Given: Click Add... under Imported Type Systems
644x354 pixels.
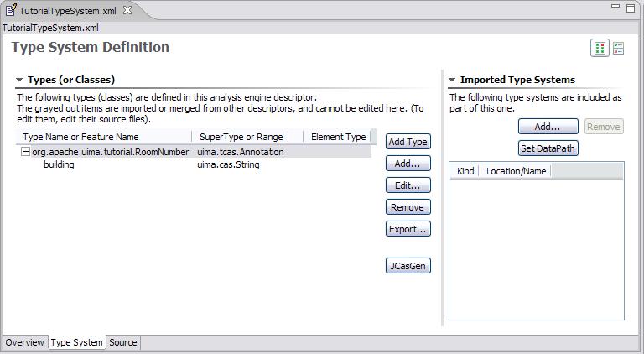Looking at the screenshot, I should coord(548,127).
